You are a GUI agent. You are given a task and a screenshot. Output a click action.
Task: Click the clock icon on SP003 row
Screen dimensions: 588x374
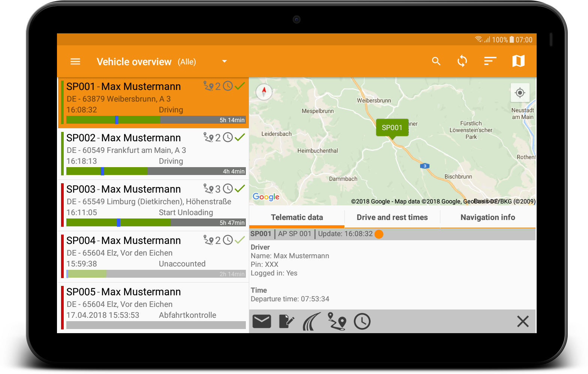coord(228,189)
